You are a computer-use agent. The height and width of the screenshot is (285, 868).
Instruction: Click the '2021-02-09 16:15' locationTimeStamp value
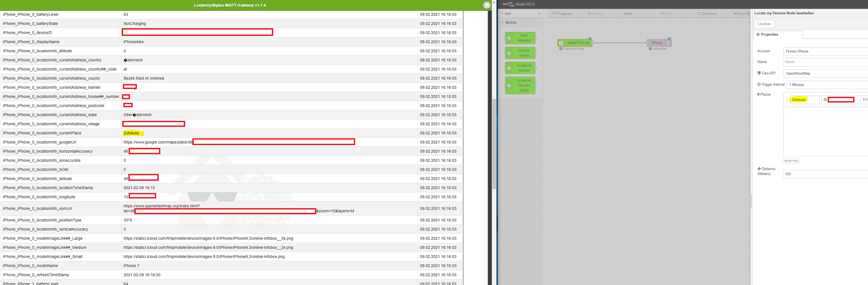tap(139, 188)
